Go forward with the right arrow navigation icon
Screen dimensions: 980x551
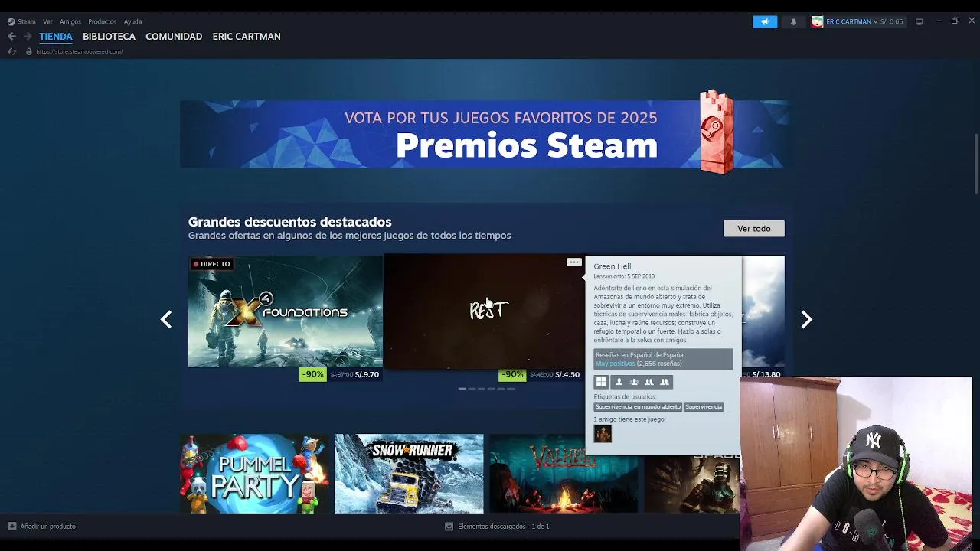click(28, 36)
